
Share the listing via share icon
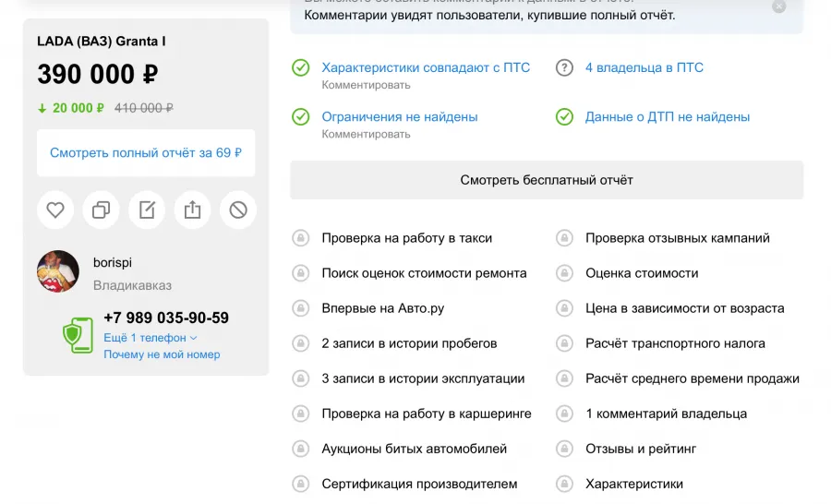tap(192, 210)
